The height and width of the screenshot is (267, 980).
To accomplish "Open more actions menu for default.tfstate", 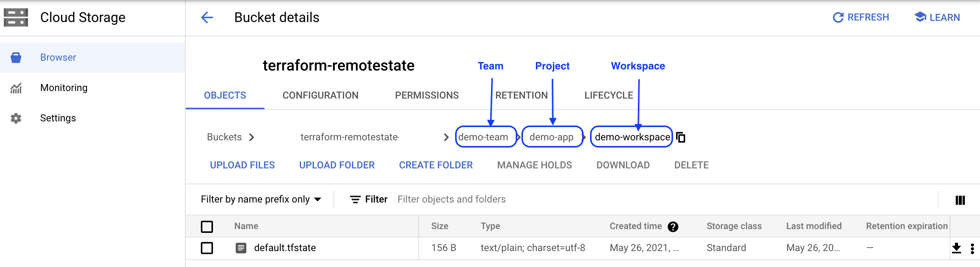I will point(972,248).
